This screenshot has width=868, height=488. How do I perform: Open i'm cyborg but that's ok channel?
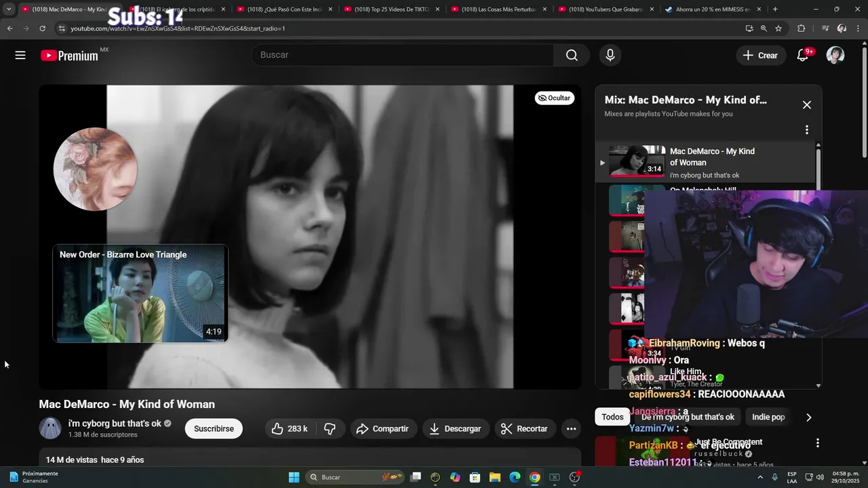(115, 423)
